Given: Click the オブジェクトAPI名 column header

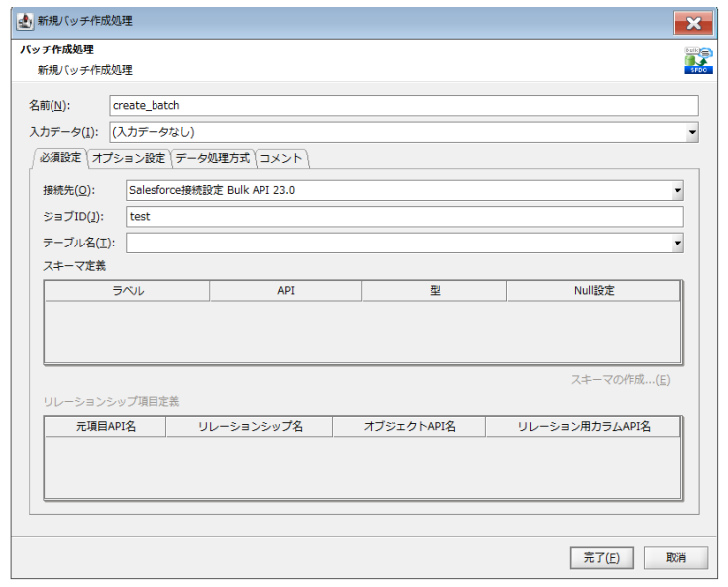Looking at the screenshot, I should click(409, 427).
